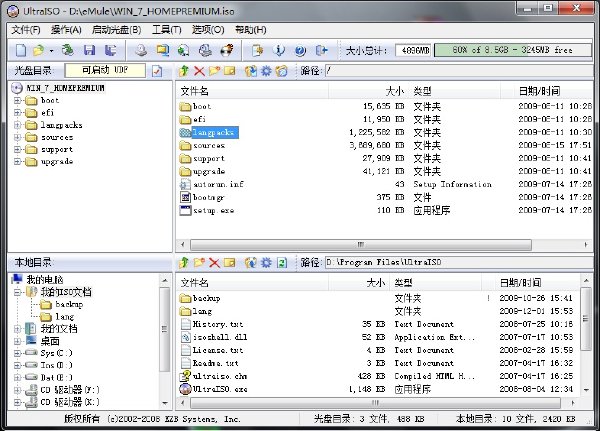This screenshot has width=600, height=431.
Task: Open the dropdown arrow next to the Open icon
Action: [51, 51]
